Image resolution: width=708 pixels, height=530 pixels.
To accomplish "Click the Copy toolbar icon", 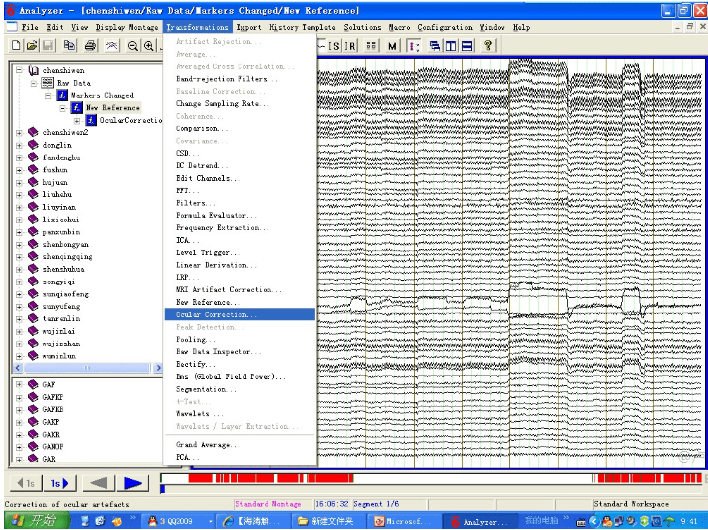I will [69, 45].
